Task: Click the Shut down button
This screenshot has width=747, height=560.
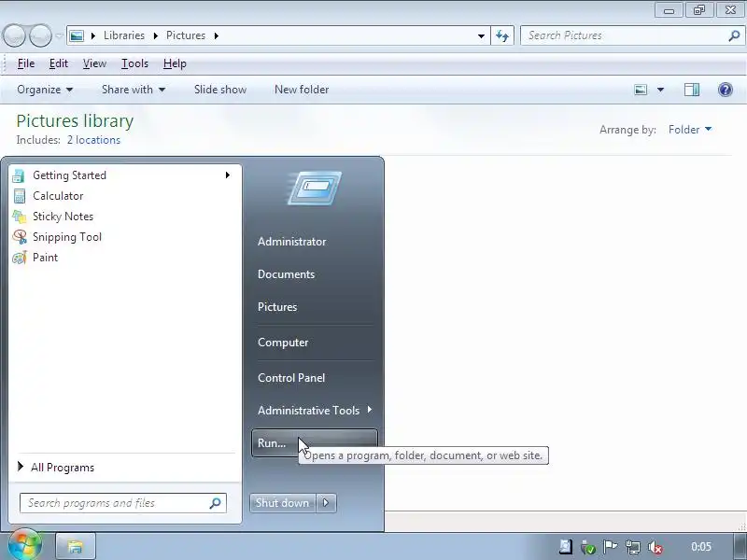Action: point(283,503)
